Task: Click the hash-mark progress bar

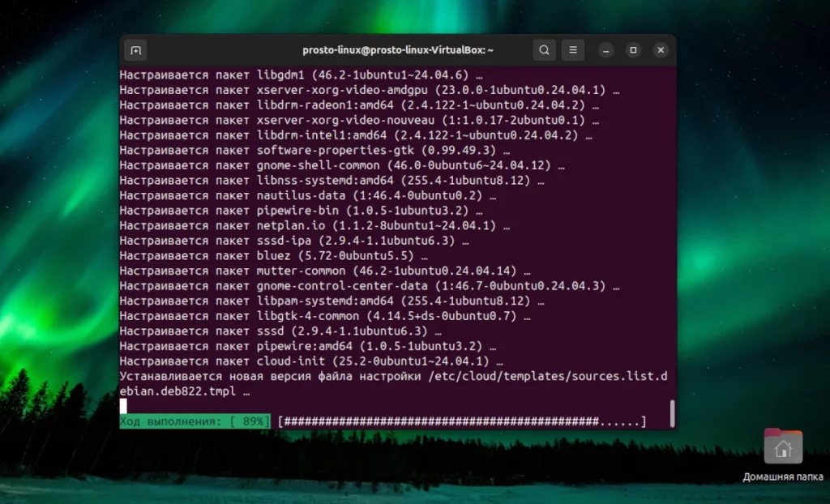Action: click(462, 421)
